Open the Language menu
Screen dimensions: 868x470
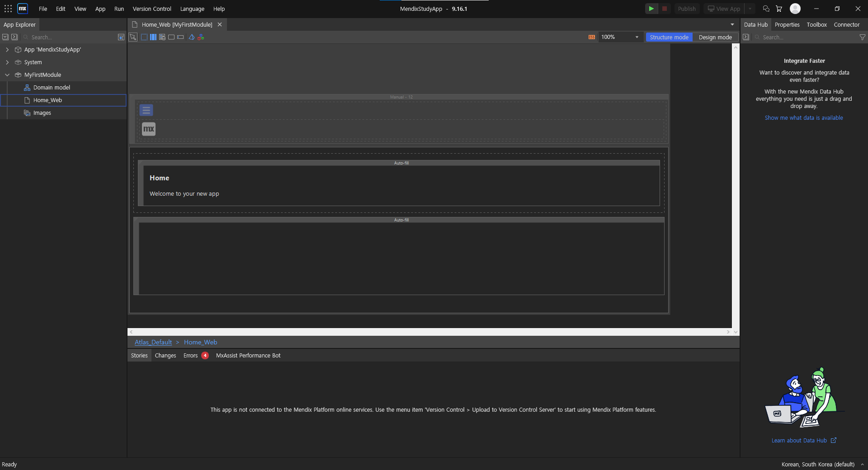click(x=192, y=9)
